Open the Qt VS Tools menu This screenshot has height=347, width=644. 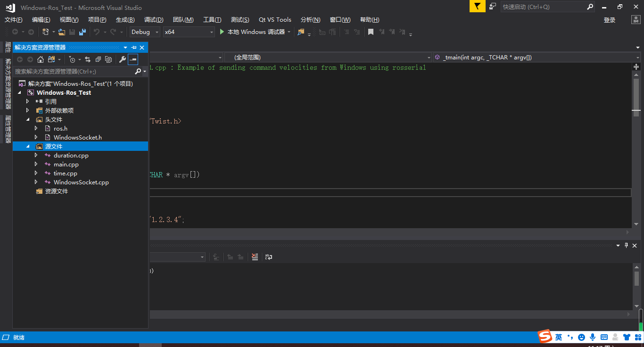point(275,20)
